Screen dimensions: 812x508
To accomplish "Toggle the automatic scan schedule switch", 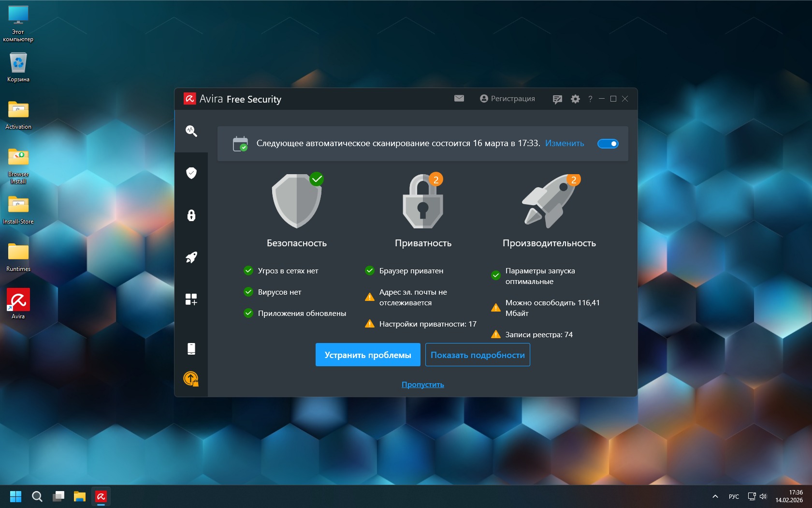I will point(608,144).
